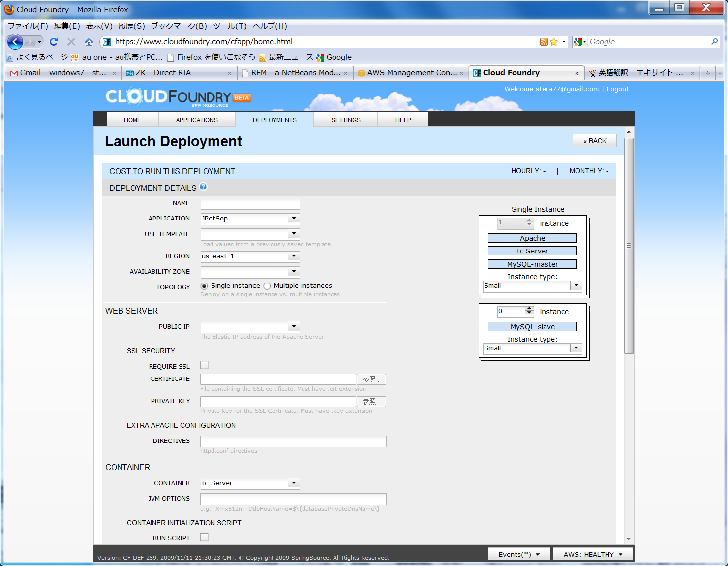Tick the Run Script checkbox
728x566 pixels.
[204, 537]
